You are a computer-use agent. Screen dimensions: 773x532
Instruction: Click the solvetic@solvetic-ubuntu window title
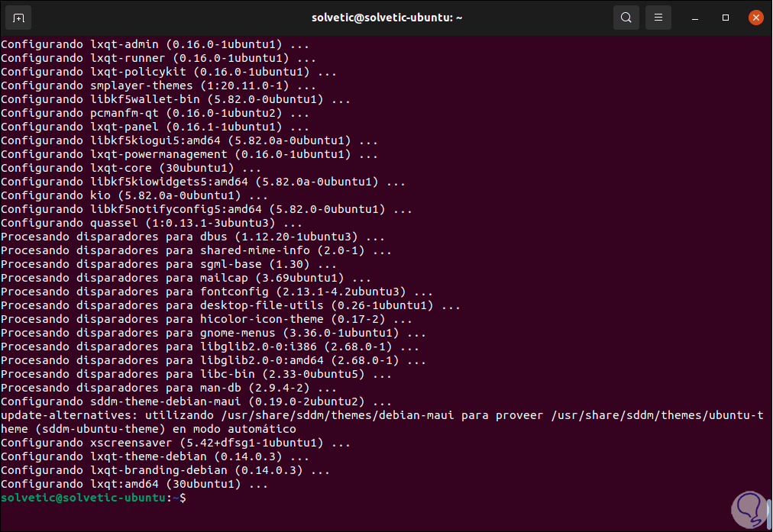tap(387, 18)
